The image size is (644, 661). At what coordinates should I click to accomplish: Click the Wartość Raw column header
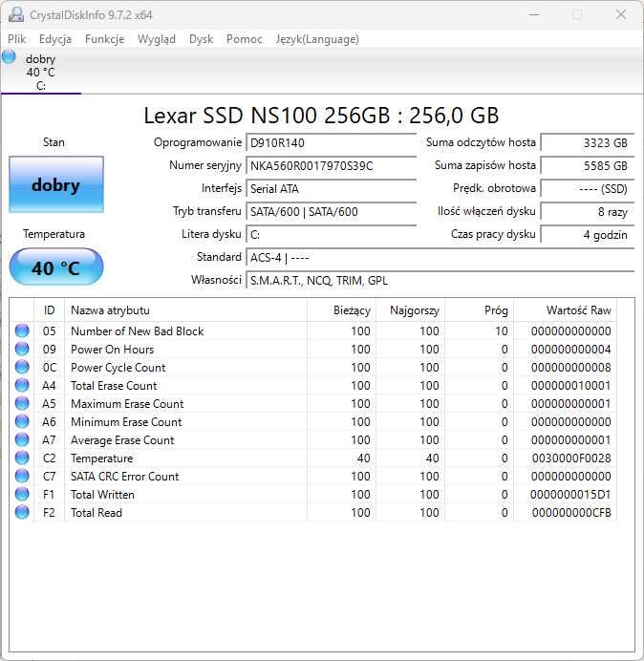[x=565, y=310]
